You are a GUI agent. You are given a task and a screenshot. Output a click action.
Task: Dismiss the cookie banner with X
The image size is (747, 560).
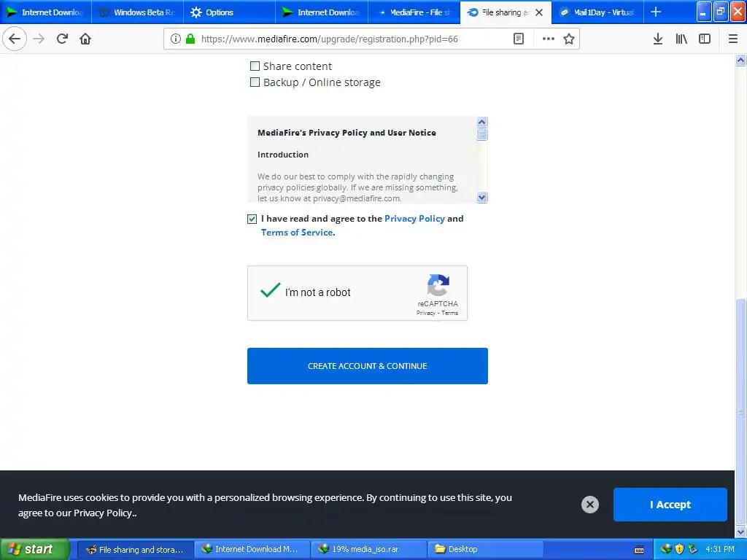(589, 505)
